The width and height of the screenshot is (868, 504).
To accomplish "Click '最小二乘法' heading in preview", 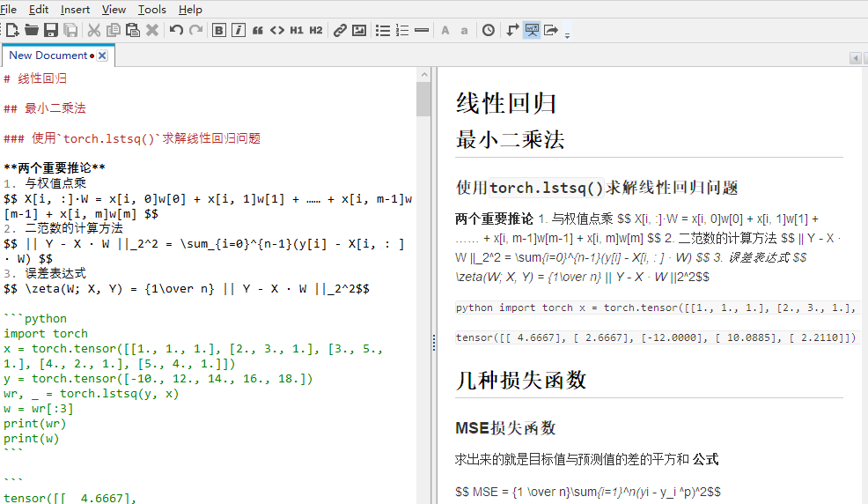I will click(x=510, y=139).
